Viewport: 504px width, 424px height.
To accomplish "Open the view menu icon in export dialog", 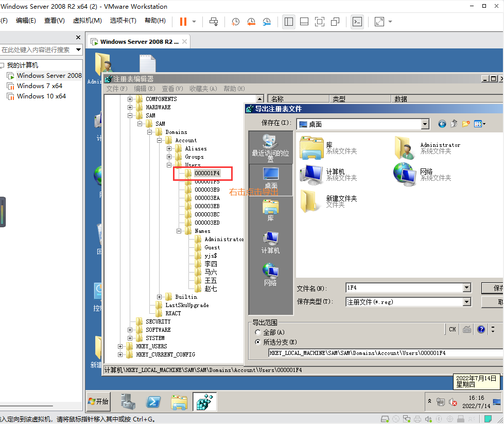I will pyautogui.click(x=480, y=124).
